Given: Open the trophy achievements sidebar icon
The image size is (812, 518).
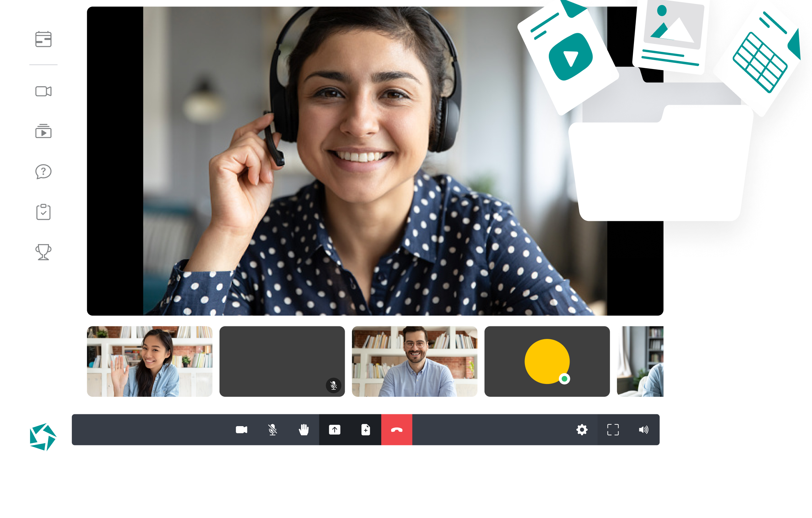Looking at the screenshot, I should [x=43, y=252].
